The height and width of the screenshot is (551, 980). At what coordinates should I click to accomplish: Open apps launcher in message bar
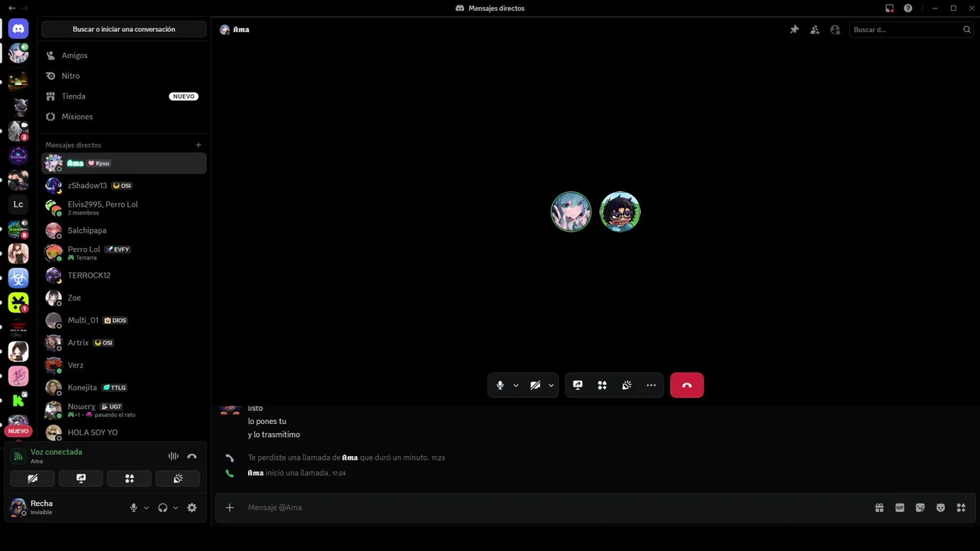click(x=961, y=507)
